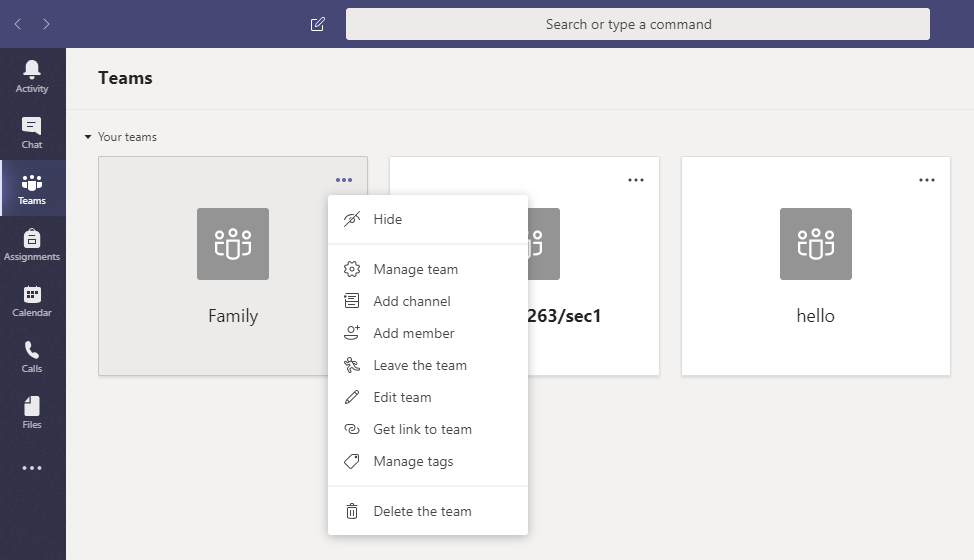The height and width of the screenshot is (560, 974).
Task: Select Get link to team
Action: click(422, 429)
